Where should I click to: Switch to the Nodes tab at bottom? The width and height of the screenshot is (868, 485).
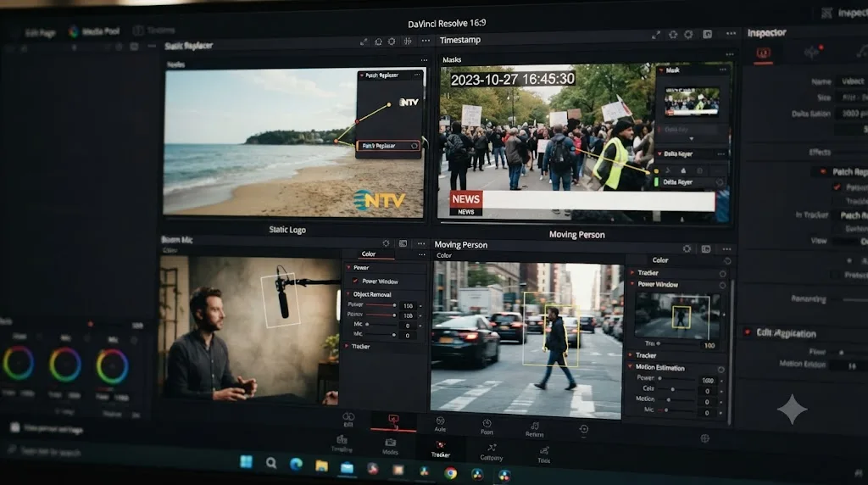(x=390, y=446)
